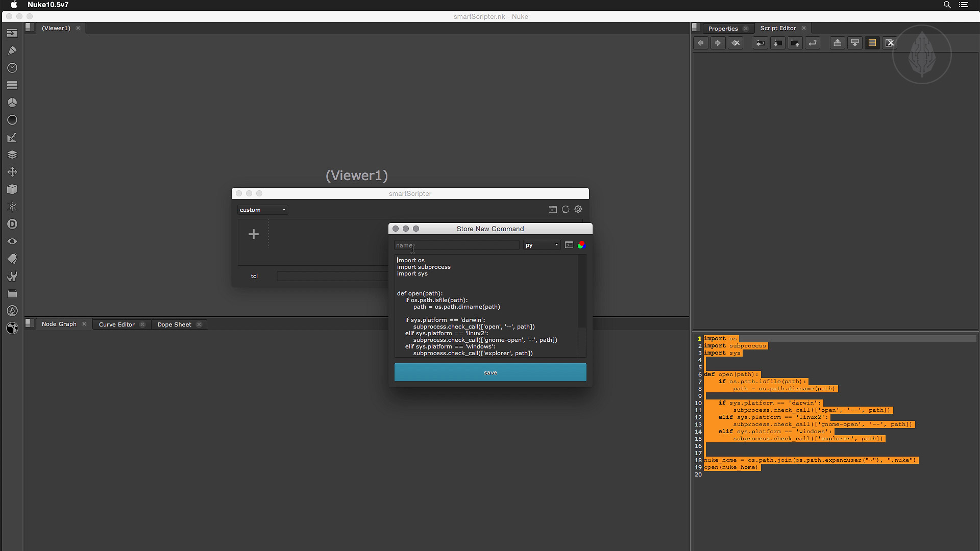980x551 pixels.
Task: Toggle show input only in Script Editor
Action: pyautogui.click(x=838, y=43)
